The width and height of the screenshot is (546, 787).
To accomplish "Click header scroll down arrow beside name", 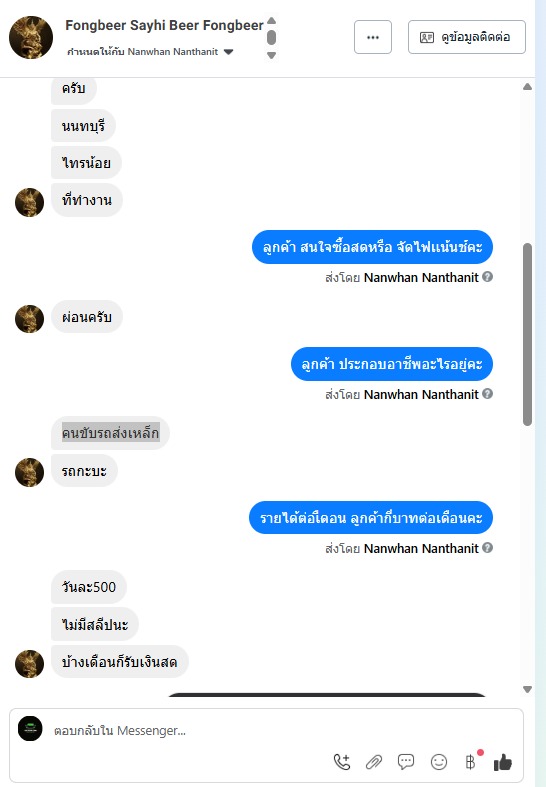I will 271,55.
